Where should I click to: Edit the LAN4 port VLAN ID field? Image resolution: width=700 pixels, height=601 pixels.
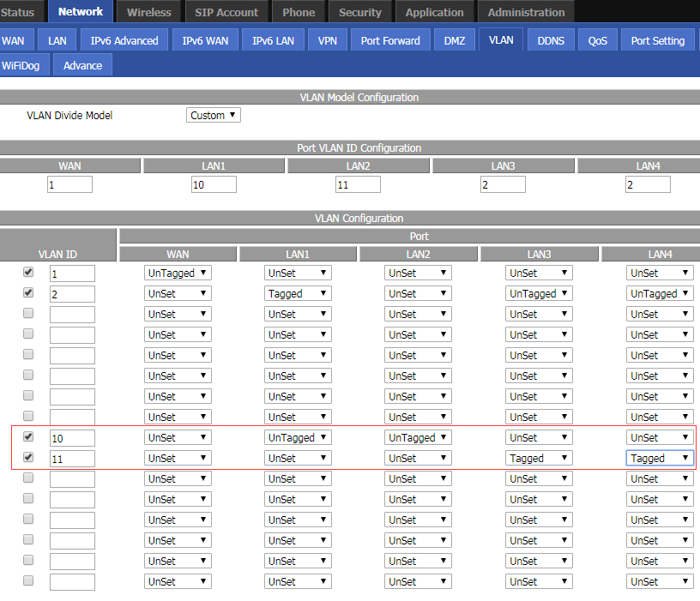coord(648,184)
